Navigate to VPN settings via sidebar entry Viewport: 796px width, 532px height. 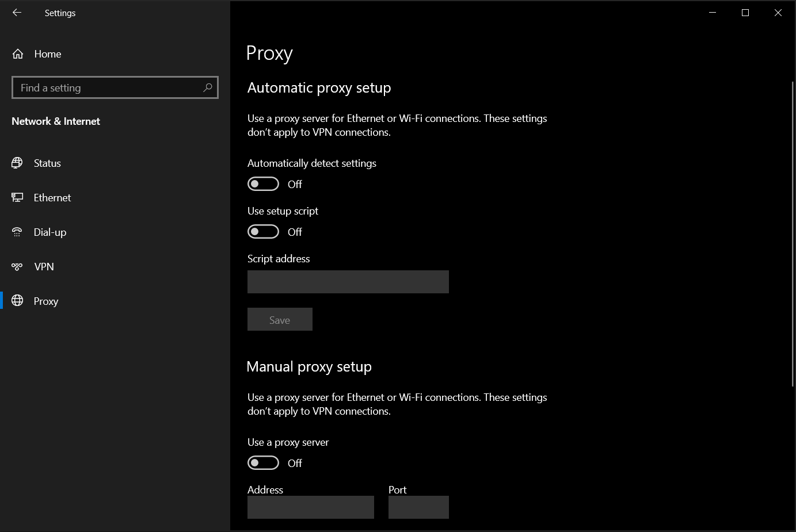[x=43, y=266]
